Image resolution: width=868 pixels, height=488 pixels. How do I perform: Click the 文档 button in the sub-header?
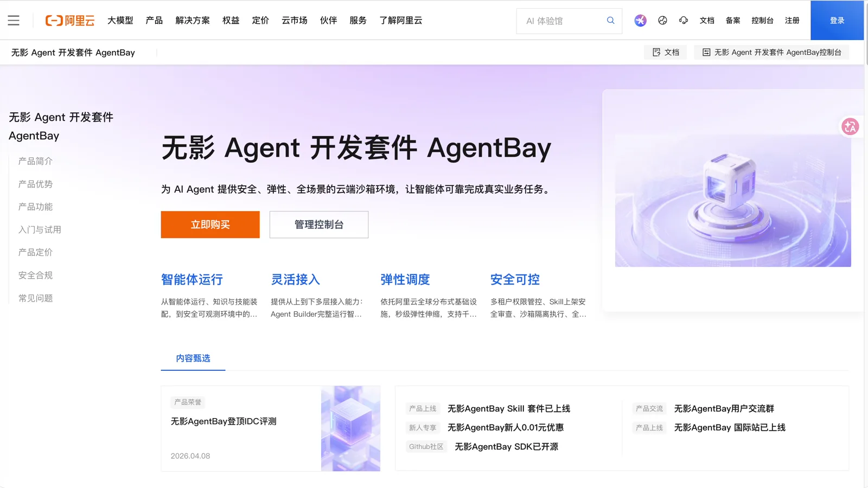tap(666, 52)
